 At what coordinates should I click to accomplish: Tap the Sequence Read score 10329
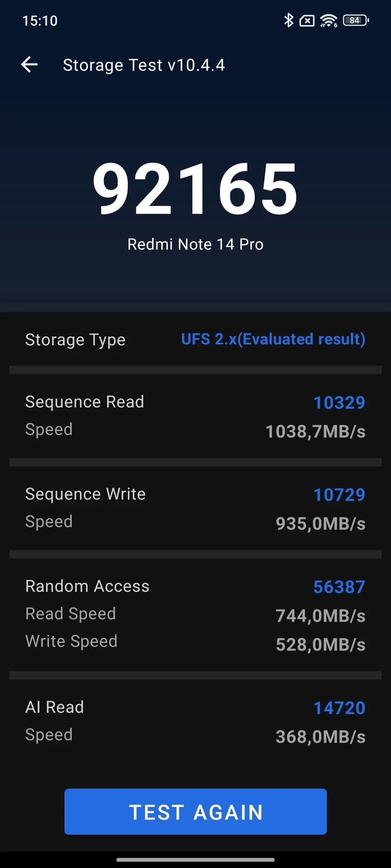[339, 402]
